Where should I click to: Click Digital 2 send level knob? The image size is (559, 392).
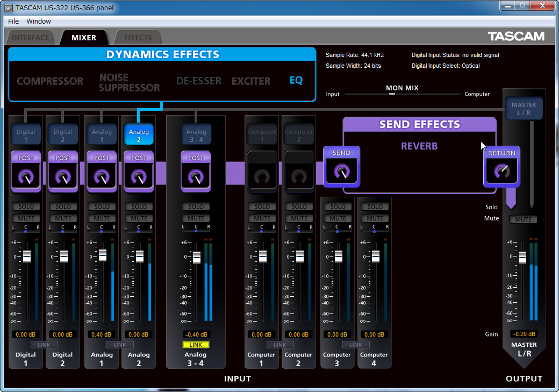tap(63, 176)
